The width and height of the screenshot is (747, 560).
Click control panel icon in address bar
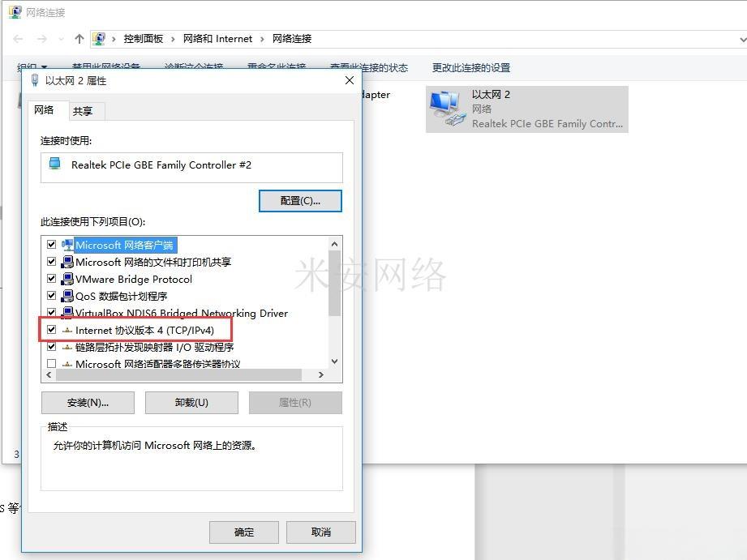coord(99,39)
